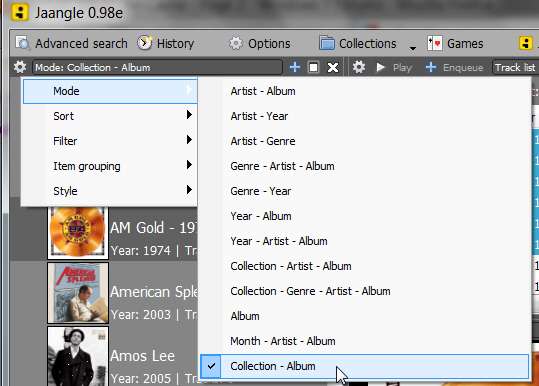Open the Games cards icon
Screen dimensions: 539x386
click(x=434, y=44)
